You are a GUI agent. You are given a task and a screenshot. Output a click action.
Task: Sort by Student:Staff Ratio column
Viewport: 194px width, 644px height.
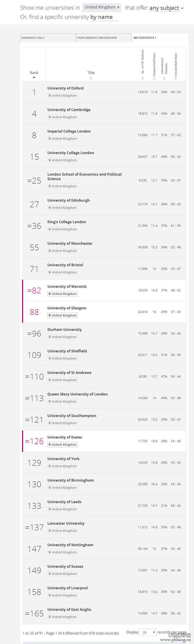(x=154, y=66)
